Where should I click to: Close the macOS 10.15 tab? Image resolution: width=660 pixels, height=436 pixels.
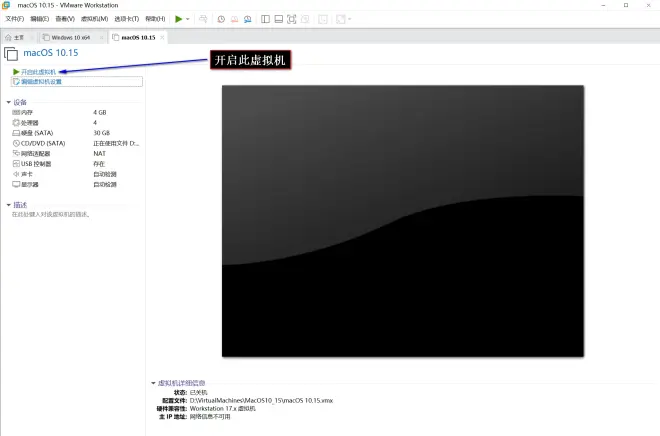pyautogui.click(x=162, y=37)
